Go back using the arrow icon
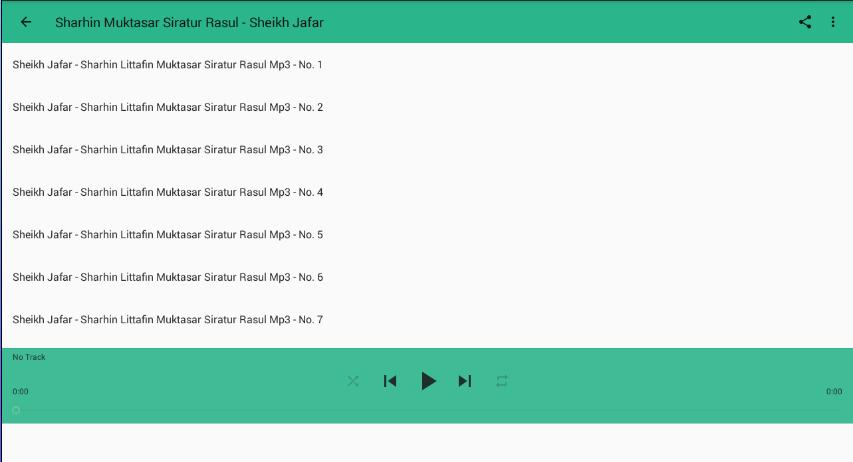853x462 pixels. [26, 22]
